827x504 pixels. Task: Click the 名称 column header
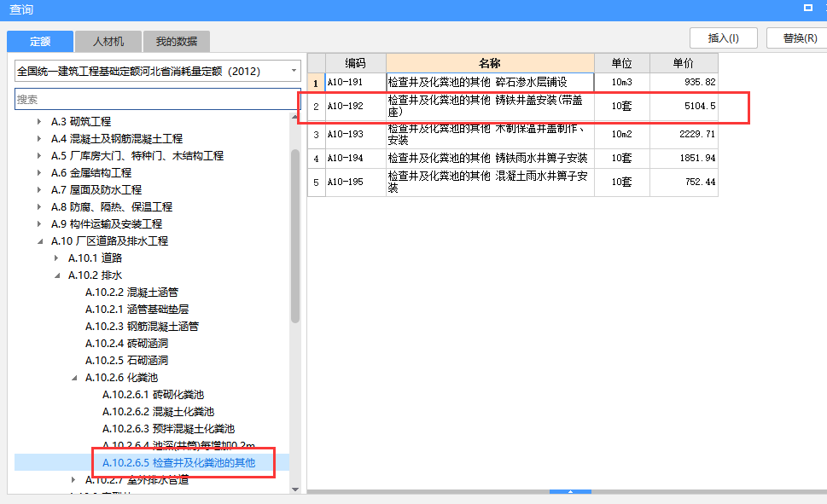click(490, 63)
